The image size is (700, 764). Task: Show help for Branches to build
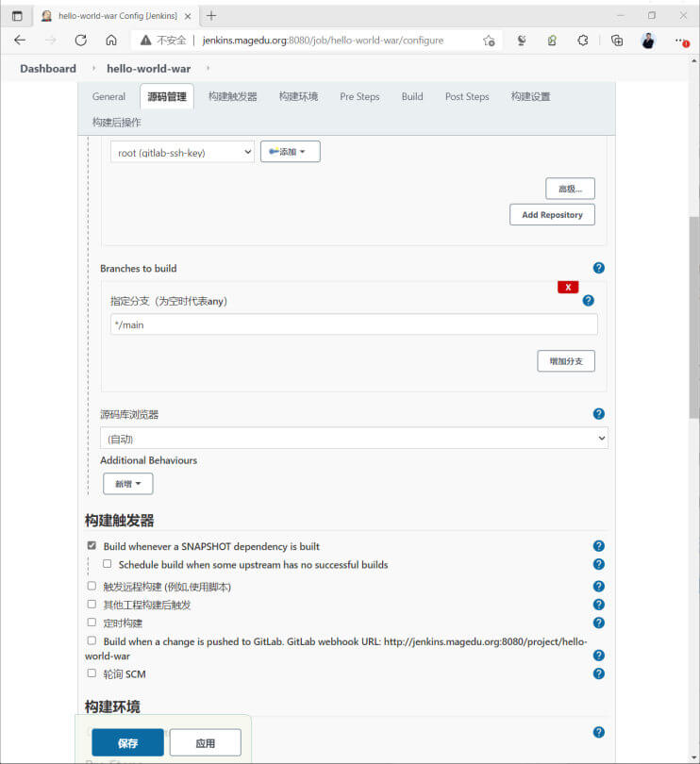coord(599,268)
